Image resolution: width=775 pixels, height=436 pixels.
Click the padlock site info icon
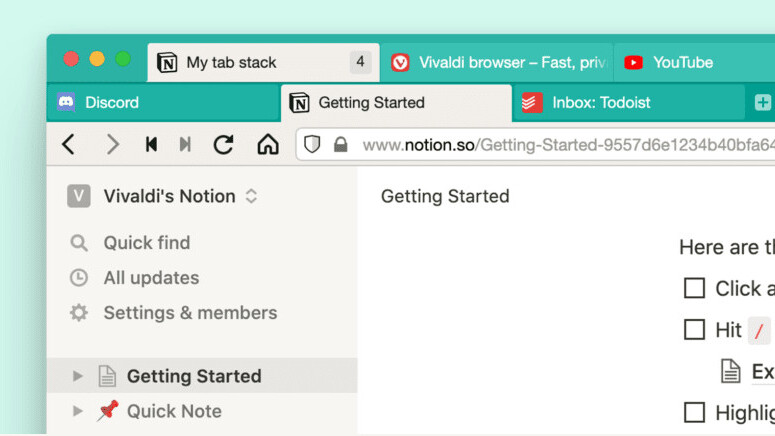coord(340,145)
